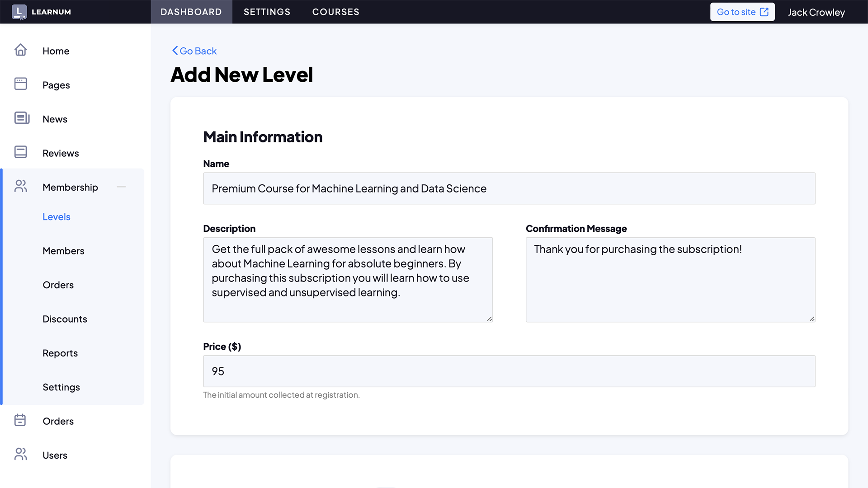
Task: Click the Price input showing 95
Action: pos(509,371)
